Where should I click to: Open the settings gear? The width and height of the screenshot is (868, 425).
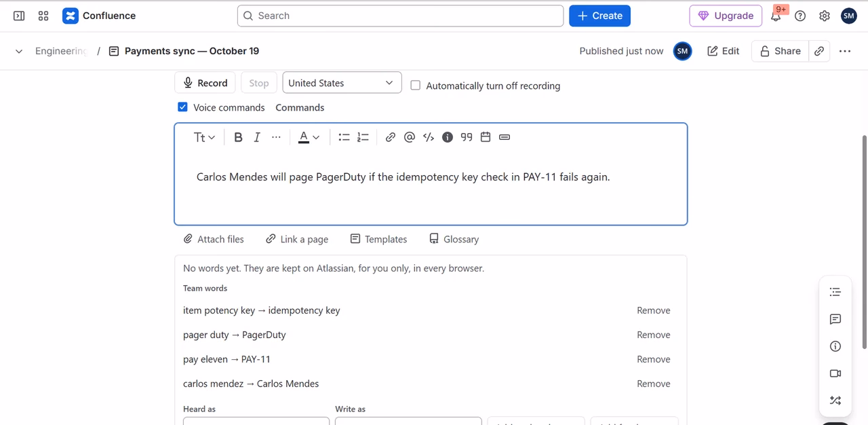tap(825, 16)
